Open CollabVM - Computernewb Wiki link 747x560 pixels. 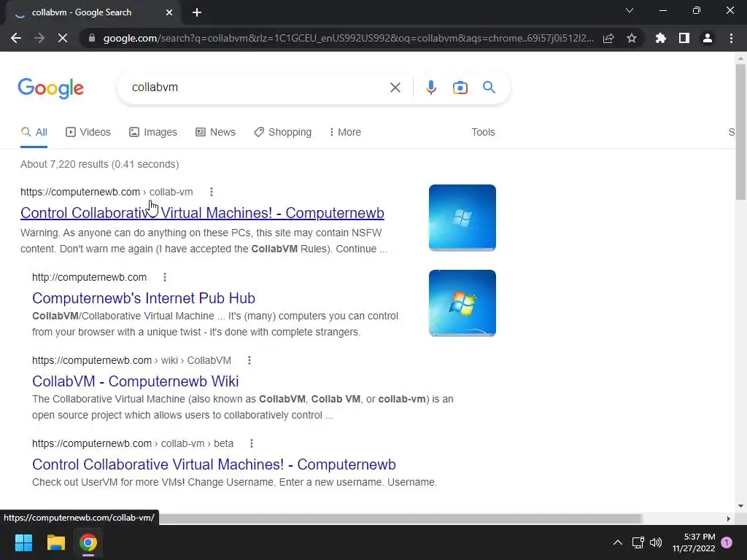135,381
